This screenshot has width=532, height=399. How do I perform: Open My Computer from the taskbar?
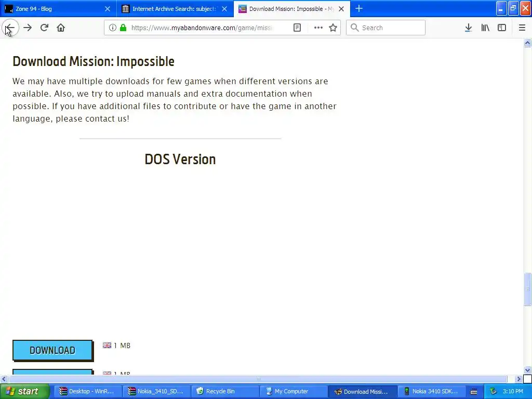293,391
